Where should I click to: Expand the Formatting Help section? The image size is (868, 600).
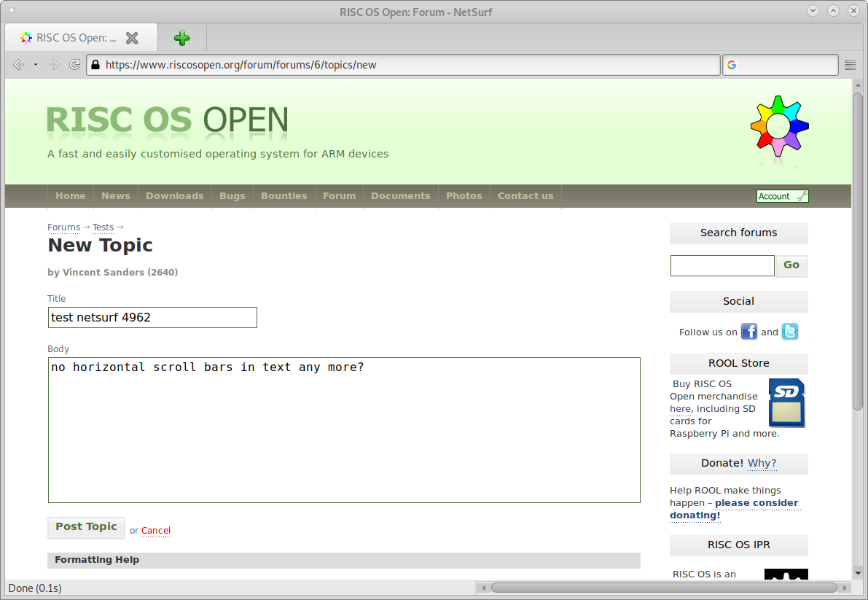click(x=97, y=560)
